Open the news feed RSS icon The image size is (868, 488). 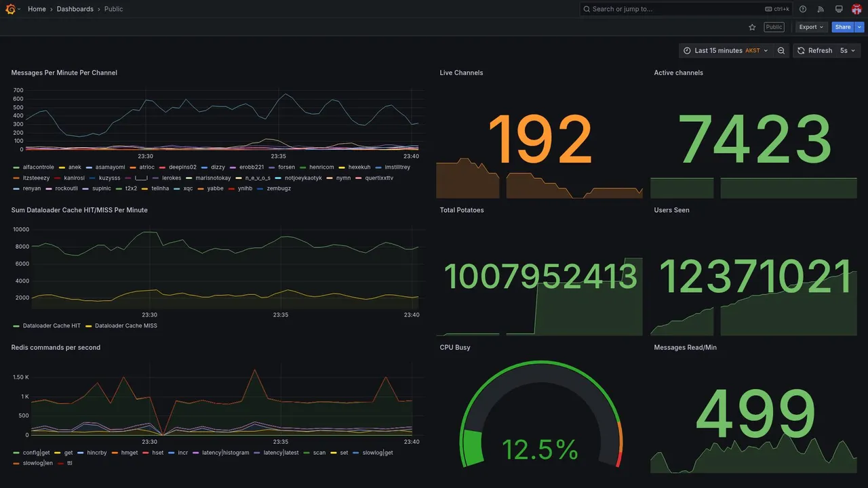[x=821, y=9]
